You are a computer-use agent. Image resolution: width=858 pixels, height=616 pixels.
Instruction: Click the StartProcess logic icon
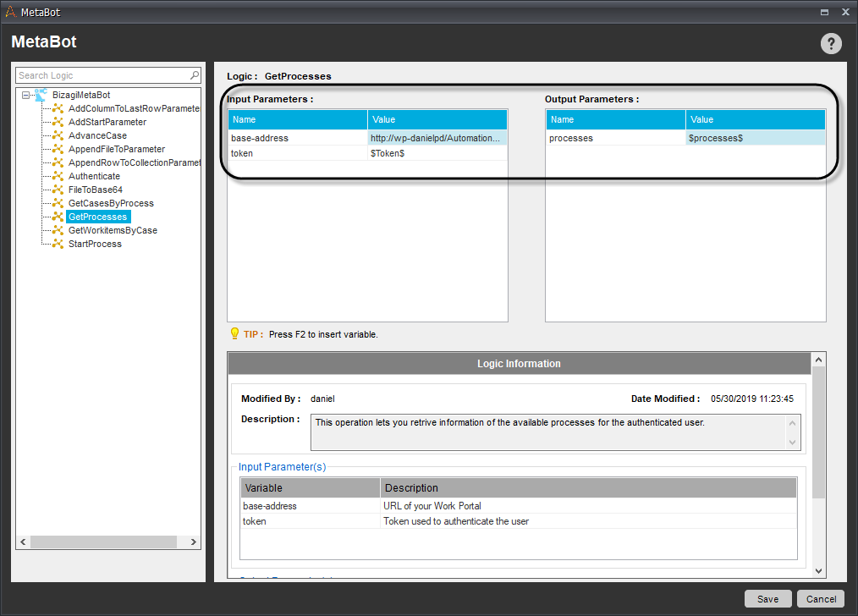point(58,244)
